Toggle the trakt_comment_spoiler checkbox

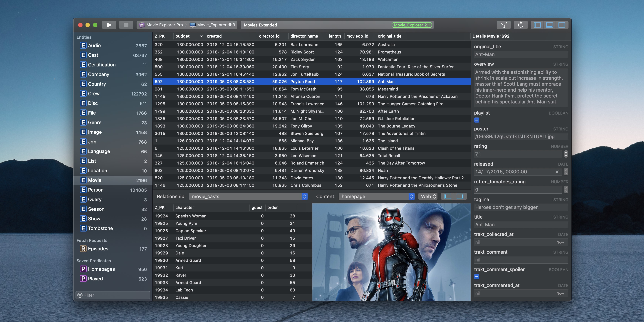[477, 277]
